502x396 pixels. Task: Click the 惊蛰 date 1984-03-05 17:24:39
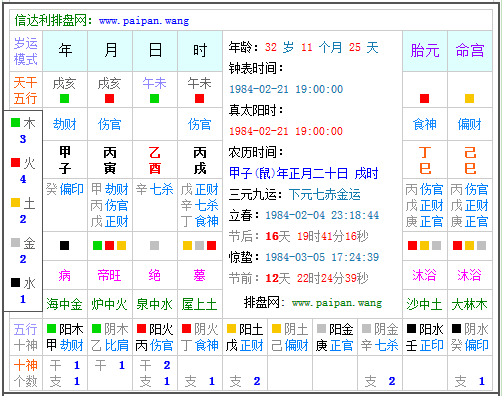(322, 257)
